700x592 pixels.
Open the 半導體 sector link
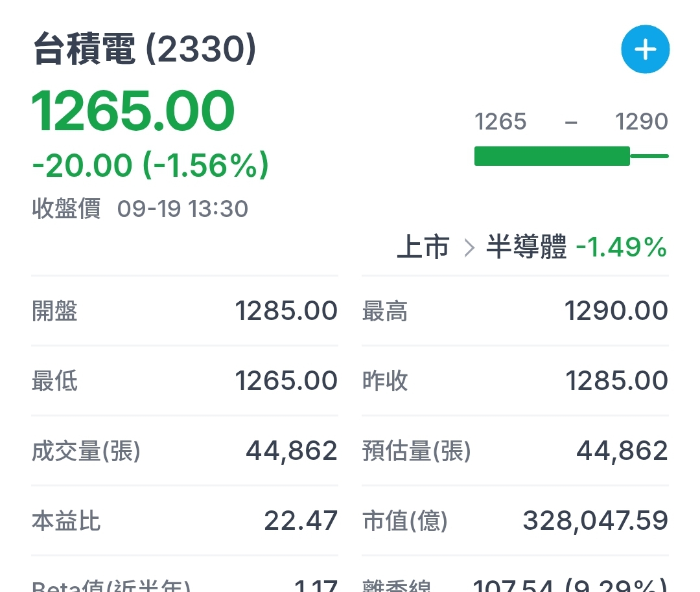coord(526,247)
